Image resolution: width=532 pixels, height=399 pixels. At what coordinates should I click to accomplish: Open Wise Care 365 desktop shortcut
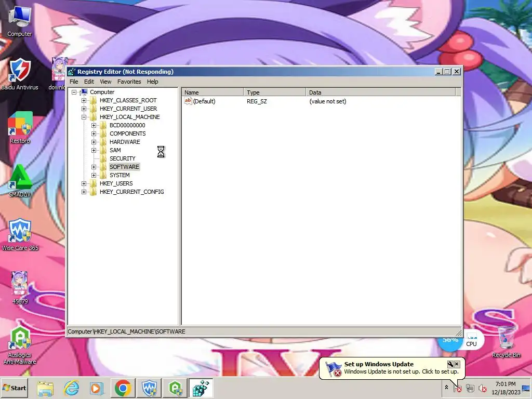(x=20, y=234)
